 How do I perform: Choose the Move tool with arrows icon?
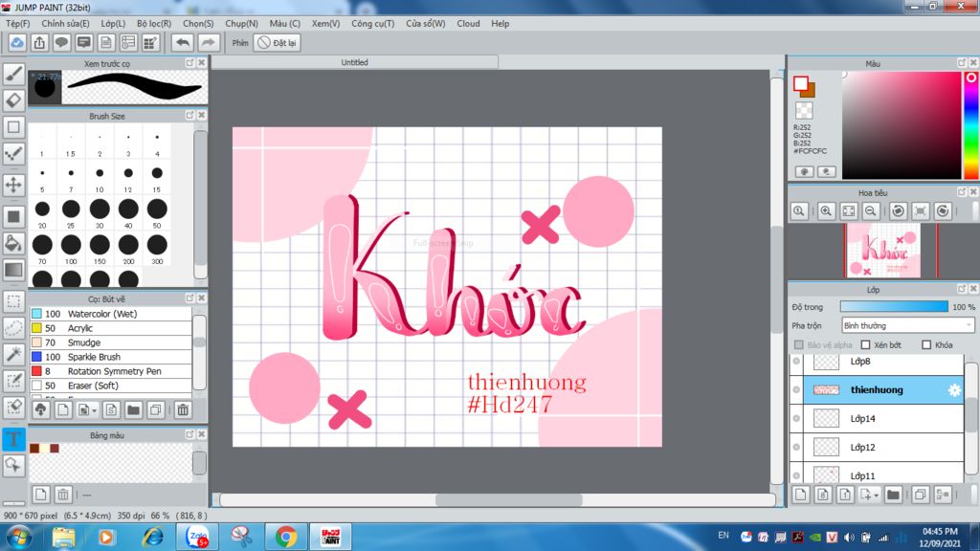tap(13, 185)
